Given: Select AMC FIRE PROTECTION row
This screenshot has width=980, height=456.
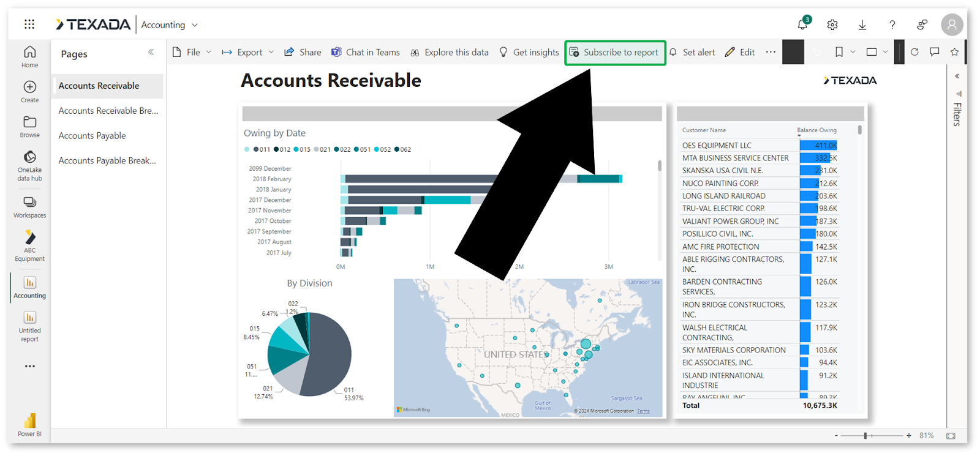Looking at the screenshot, I should click(x=759, y=247).
